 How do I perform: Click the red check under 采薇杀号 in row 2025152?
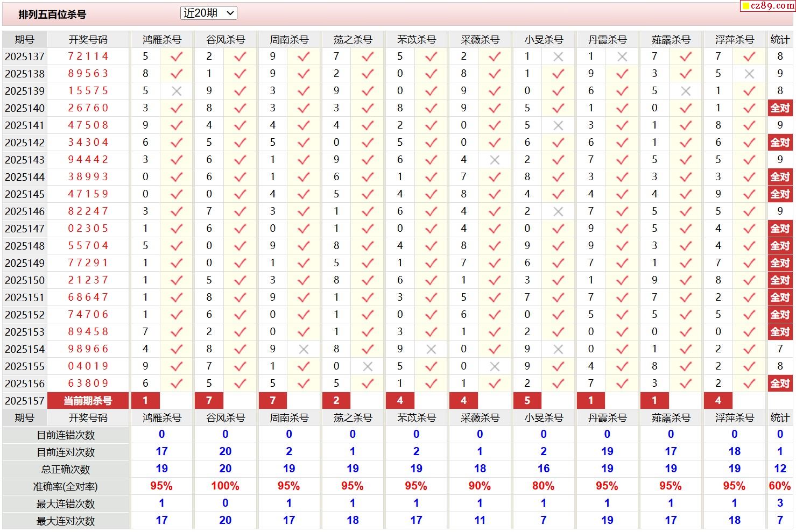point(495,315)
